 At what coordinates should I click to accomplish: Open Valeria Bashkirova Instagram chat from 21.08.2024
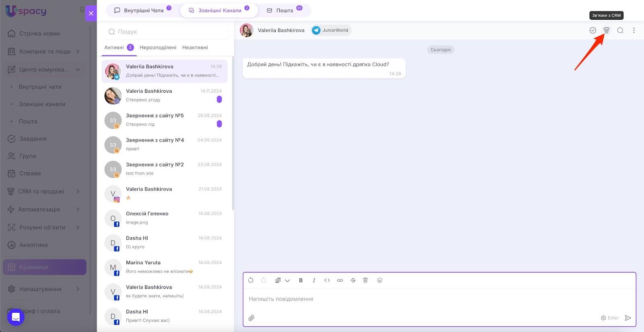coord(165,194)
